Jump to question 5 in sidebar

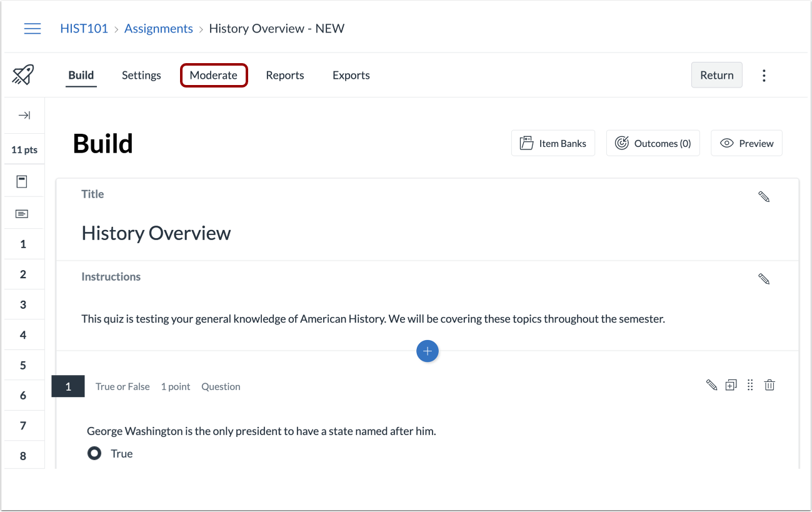point(23,365)
